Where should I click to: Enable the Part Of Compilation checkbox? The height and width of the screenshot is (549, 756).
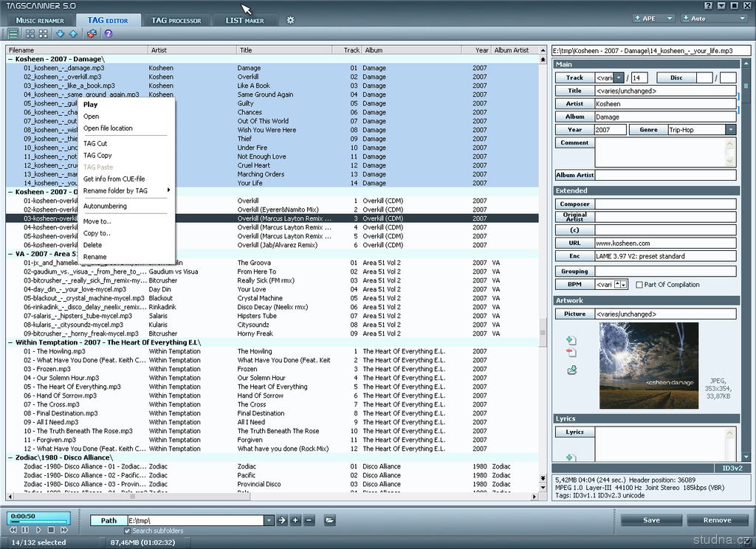(x=639, y=285)
